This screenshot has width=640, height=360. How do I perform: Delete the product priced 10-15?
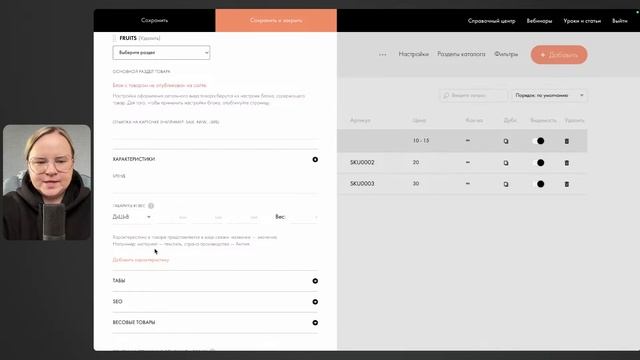click(567, 141)
